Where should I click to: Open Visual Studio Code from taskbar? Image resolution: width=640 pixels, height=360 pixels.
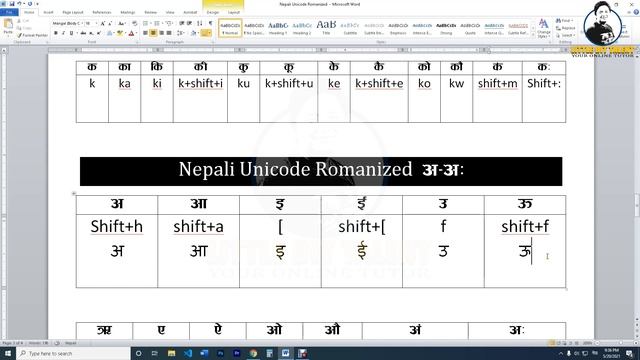coord(188,353)
